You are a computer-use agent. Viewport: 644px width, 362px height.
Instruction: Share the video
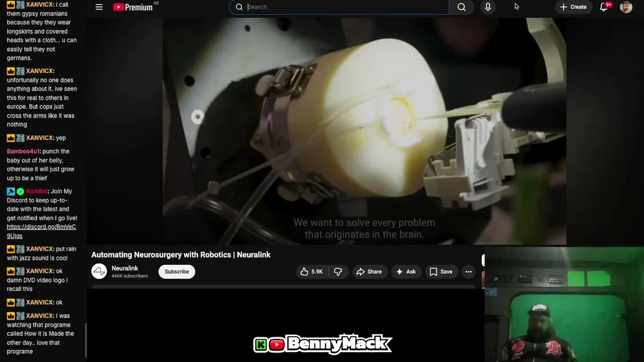point(369,271)
